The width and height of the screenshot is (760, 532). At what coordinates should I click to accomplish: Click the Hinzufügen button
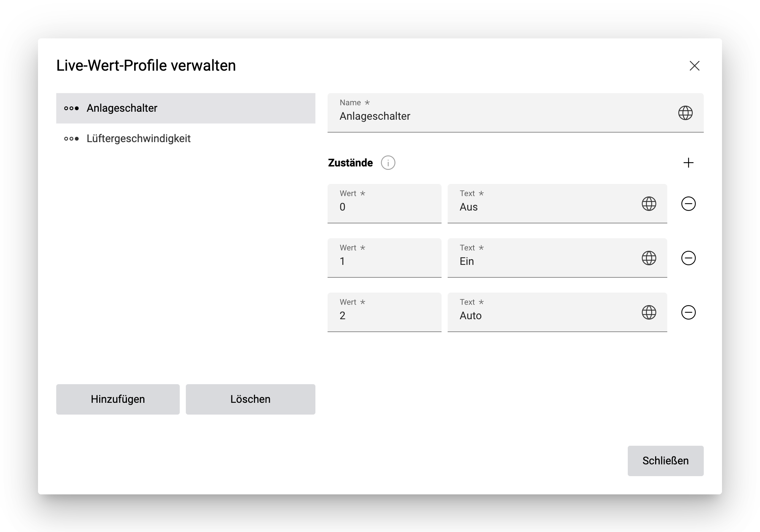pyautogui.click(x=117, y=399)
